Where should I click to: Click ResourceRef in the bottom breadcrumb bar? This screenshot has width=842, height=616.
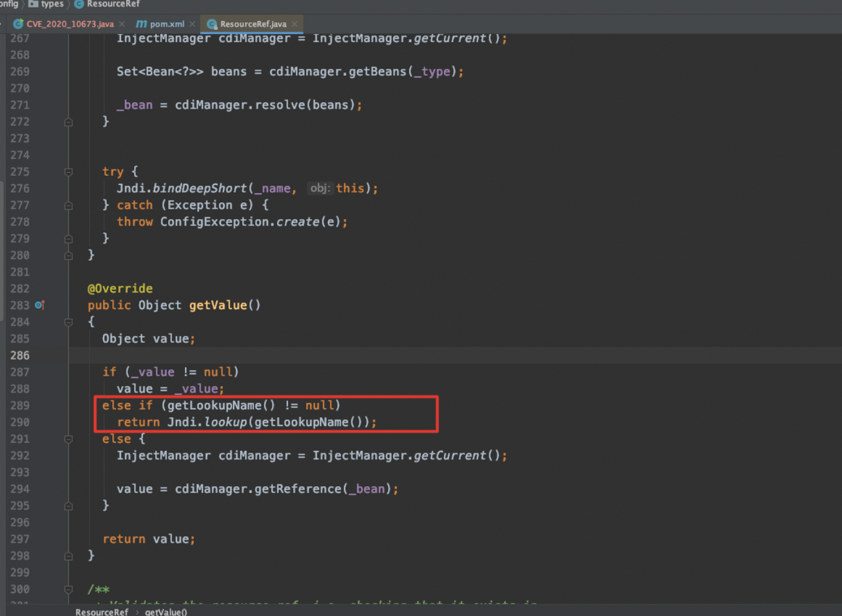click(102, 612)
